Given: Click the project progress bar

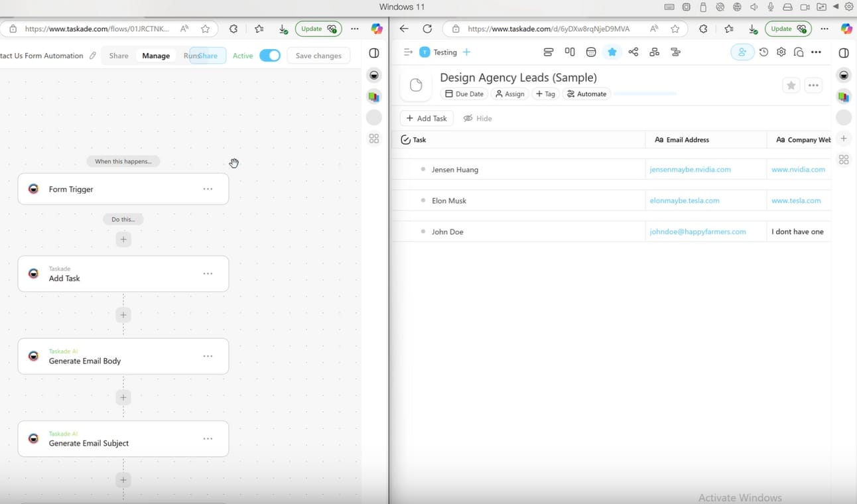Looking at the screenshot, I should click(645, 94).
